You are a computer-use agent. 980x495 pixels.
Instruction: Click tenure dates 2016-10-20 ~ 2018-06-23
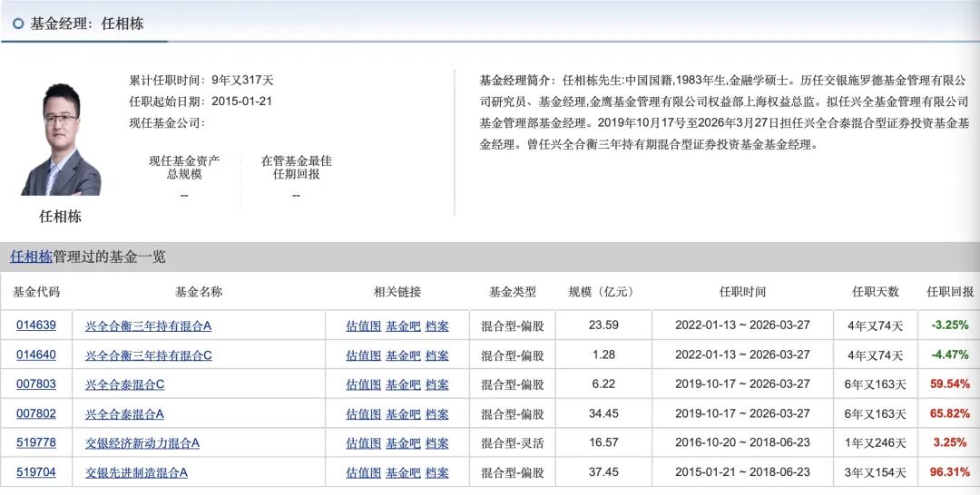(742, 442)
